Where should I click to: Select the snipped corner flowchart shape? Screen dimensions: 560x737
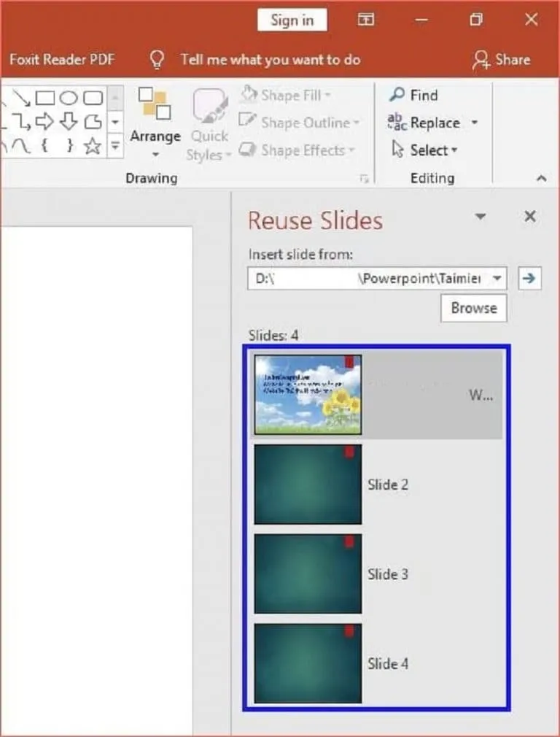click(x=93, y=122)
